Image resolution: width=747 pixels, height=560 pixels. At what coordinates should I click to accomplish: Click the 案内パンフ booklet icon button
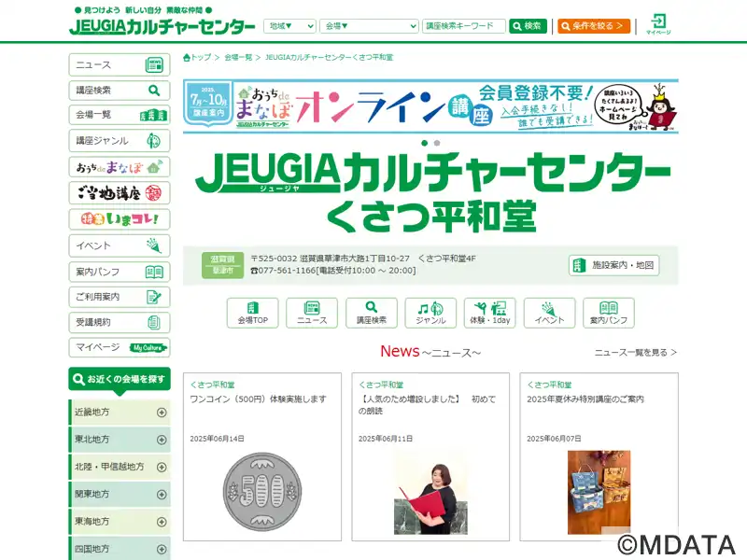(609, 313)
